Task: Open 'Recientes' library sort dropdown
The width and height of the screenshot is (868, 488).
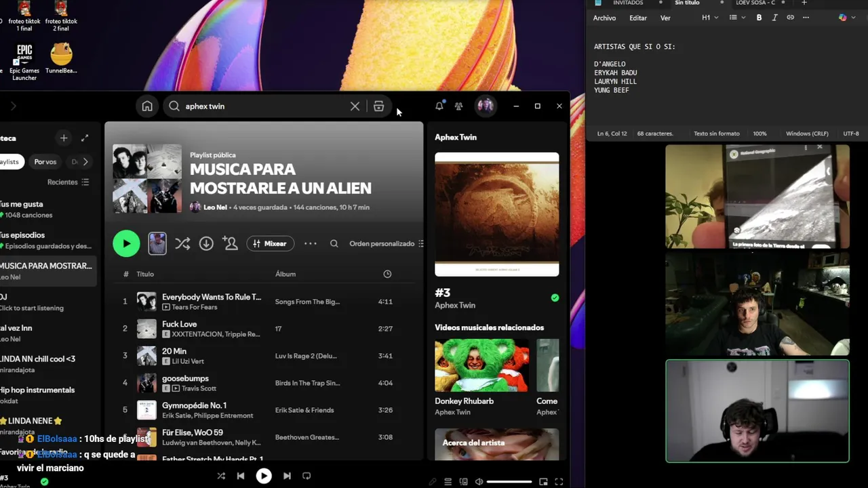Action: coord(68,182)
